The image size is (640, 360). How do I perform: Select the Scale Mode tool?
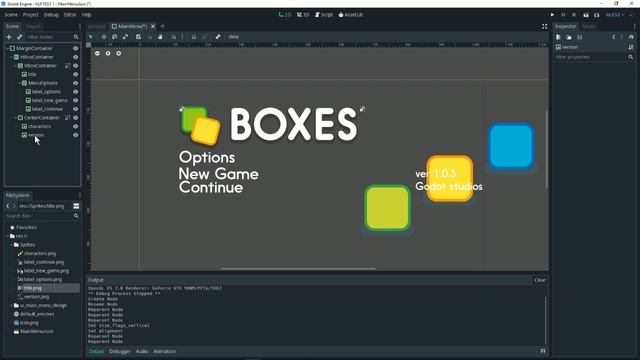[x=126, y=37]
